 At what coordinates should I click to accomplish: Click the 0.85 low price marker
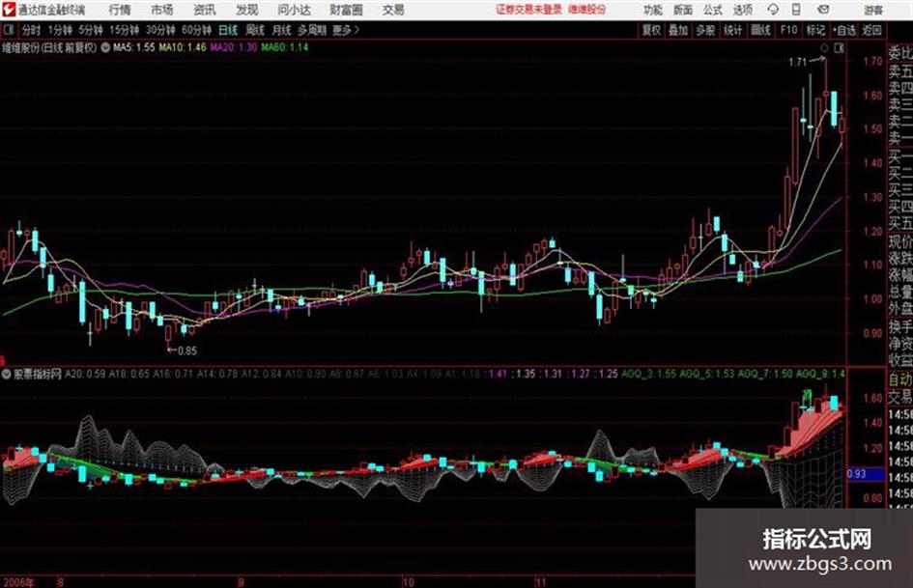pos(186,350)
